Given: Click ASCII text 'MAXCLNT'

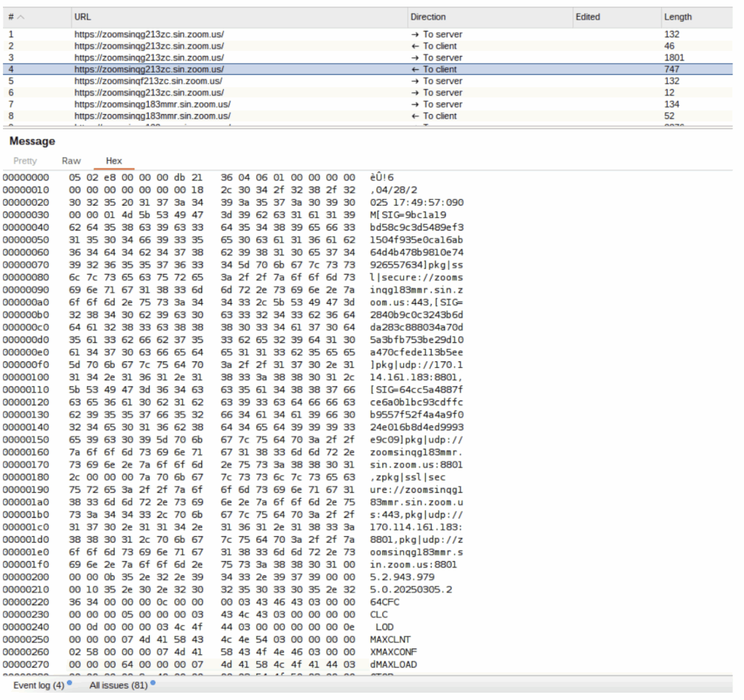Looking at the screenshot, I should tap(390, 640).
